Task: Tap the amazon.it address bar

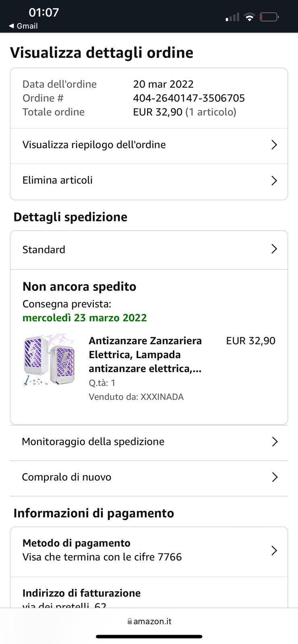Action: tap(152, 621)
